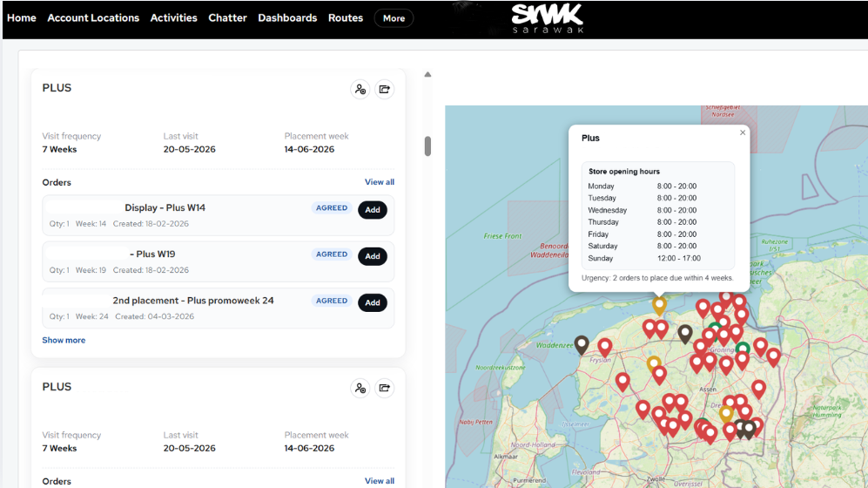Open the Display - Plus W14 order title
Screen dimensions: 868x488
point(165,207)
